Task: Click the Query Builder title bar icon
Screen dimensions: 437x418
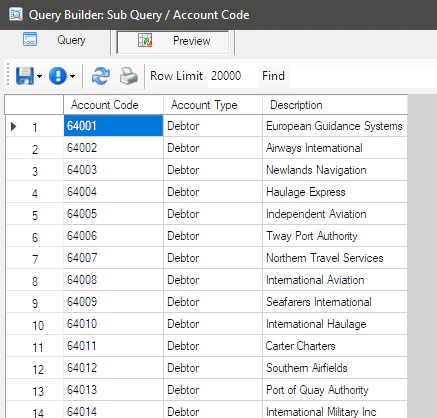Action: tap(16, 14)
